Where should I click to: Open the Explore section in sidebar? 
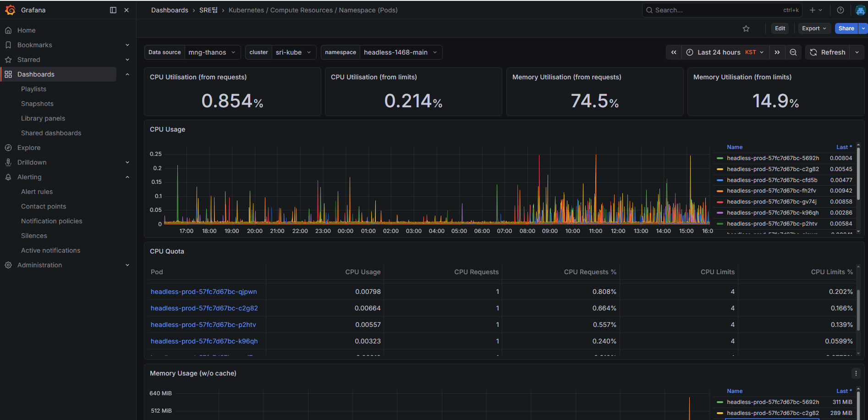click(29, 147)
